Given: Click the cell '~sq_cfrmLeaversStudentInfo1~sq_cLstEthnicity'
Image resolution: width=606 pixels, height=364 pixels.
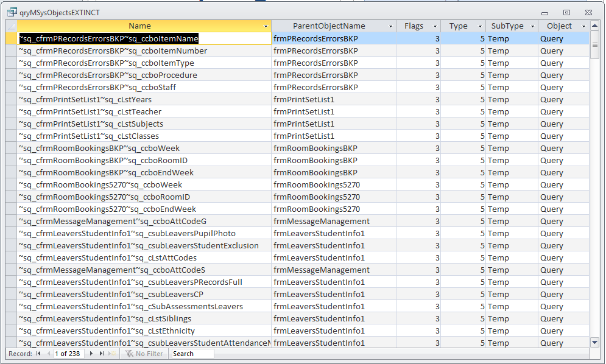Looking at the screenshot, I should coord(144,331).
